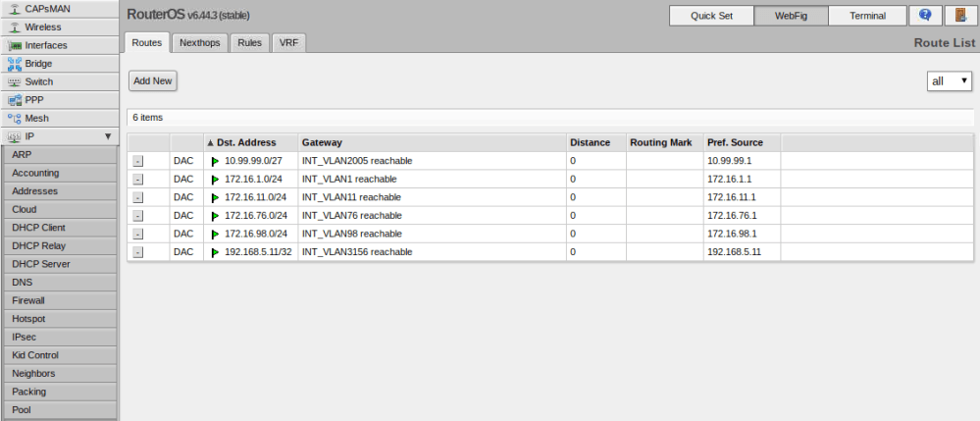Open Firewall in the IP menu

(59, 300)
